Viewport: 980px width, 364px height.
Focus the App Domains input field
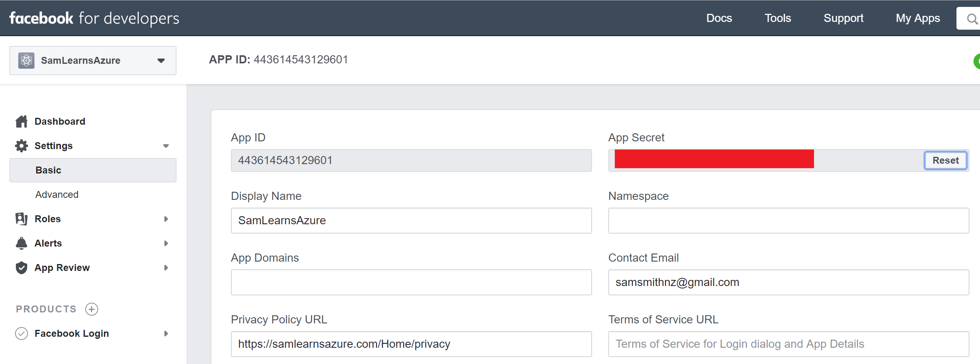point(411,282)
